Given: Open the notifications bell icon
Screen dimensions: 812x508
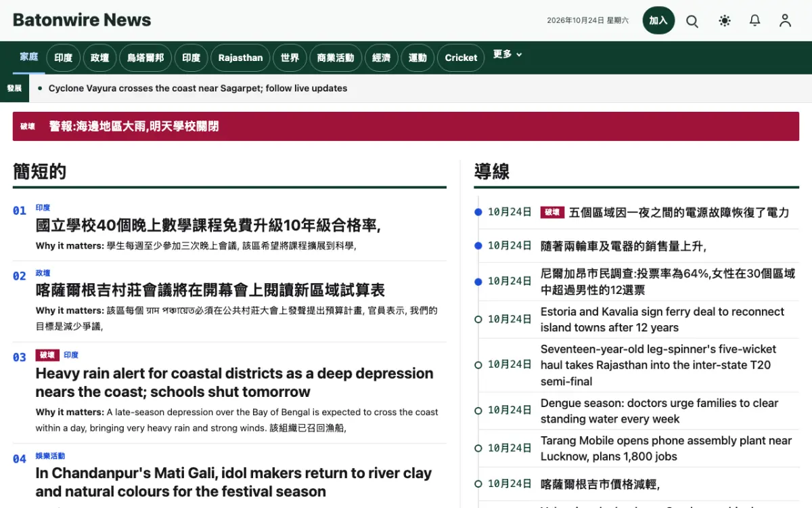Looking at the screenshot, I should tap(755, 21).
